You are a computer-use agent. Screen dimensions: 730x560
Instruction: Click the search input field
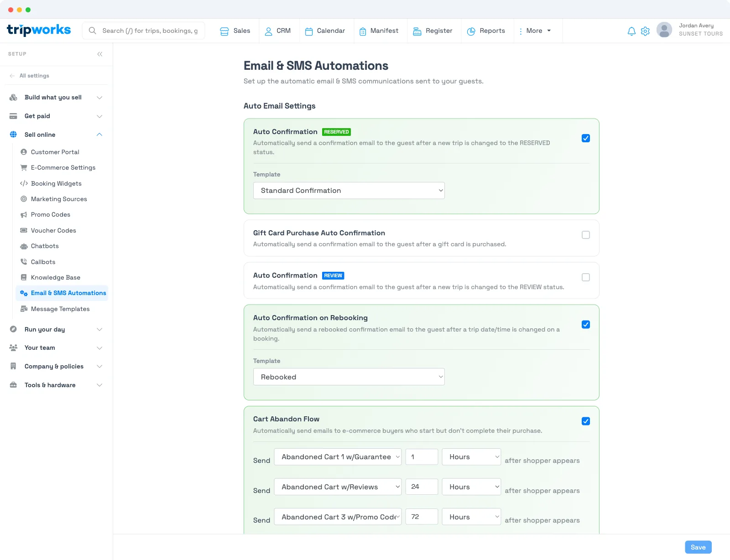click(144, 31)
